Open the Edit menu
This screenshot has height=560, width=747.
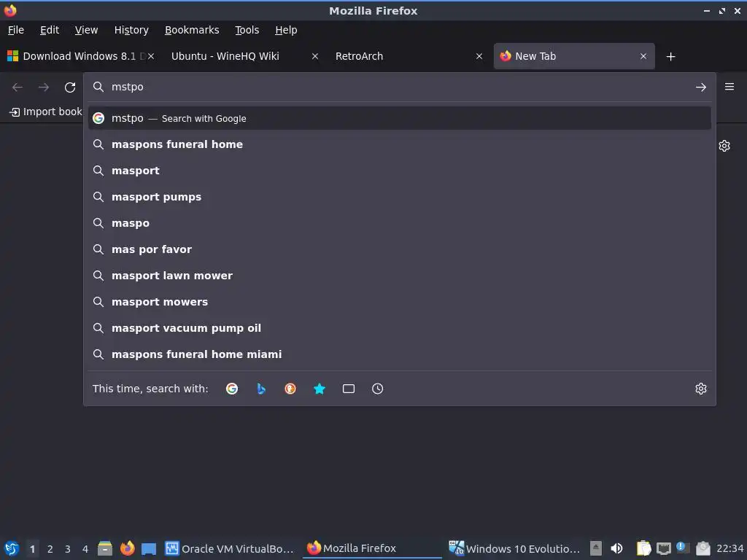coord(50,30)
